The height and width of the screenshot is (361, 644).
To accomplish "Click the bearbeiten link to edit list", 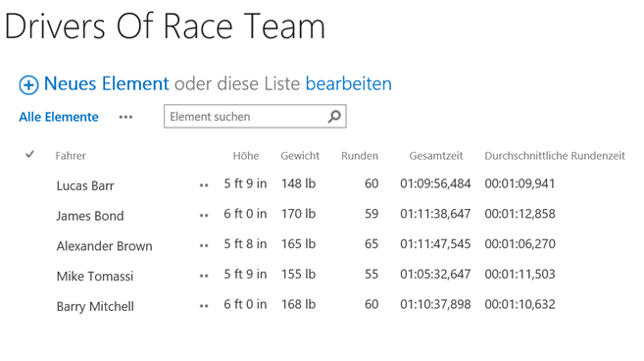I will coord(349,83).
